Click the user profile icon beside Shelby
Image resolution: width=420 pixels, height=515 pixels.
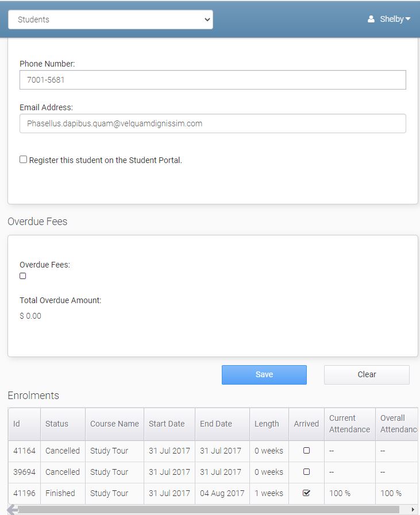coord(371,18)
